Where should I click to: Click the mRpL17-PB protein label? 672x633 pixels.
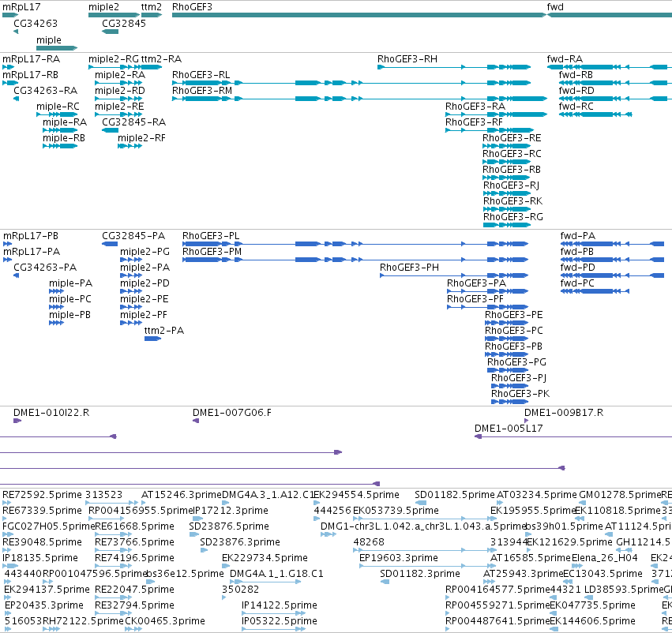pos(31,236)
